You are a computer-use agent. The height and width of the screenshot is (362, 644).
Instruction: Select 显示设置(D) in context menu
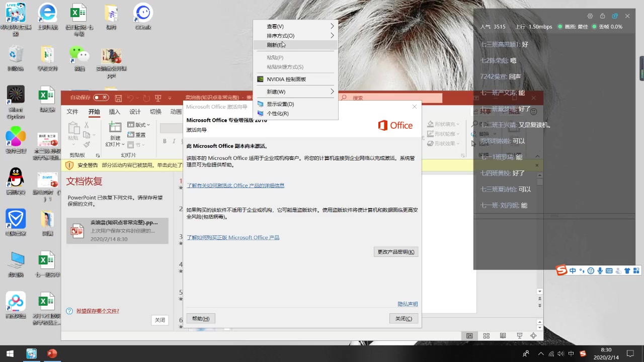point(295,104)
